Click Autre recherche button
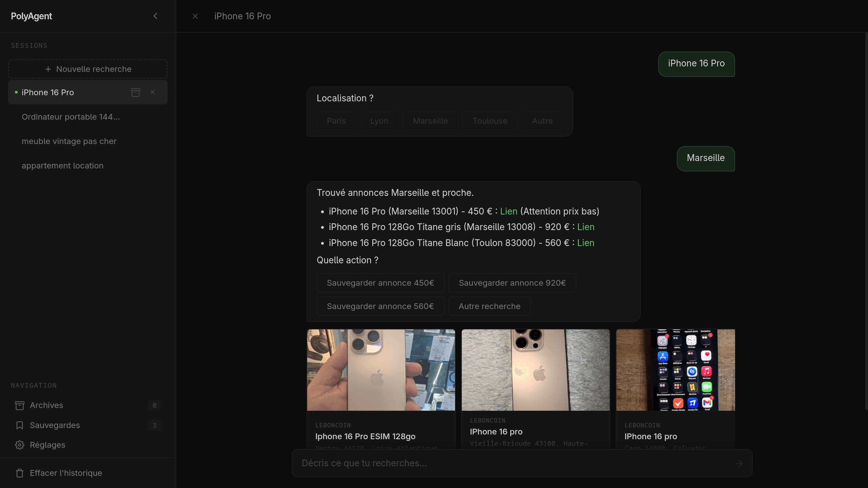This screenshot has height=488, width=868. point(490,306)
